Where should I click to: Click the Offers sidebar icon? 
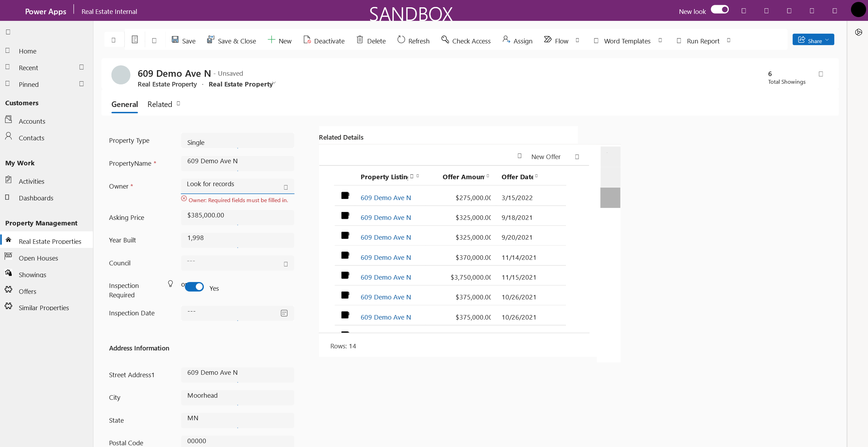8,290
